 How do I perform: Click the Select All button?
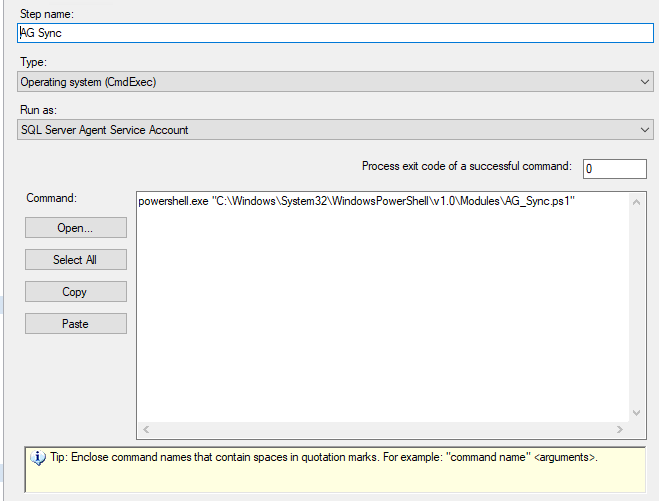click(76, 260)
